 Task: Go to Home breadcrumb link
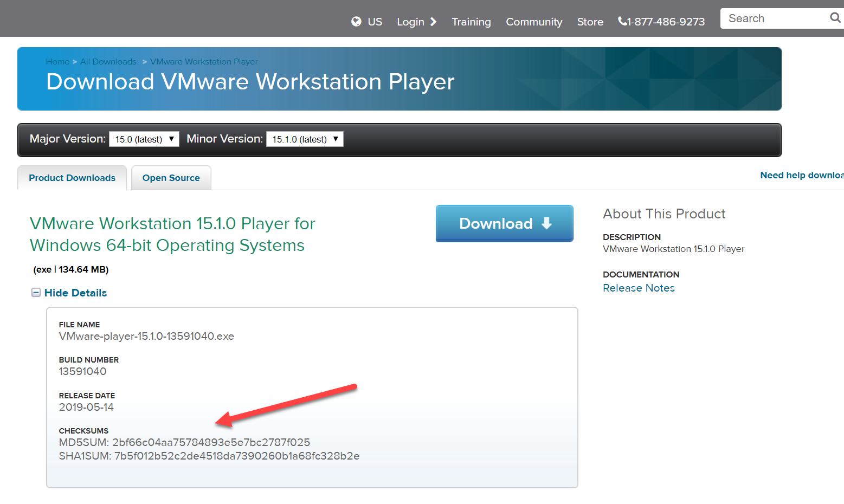(57, 62)
